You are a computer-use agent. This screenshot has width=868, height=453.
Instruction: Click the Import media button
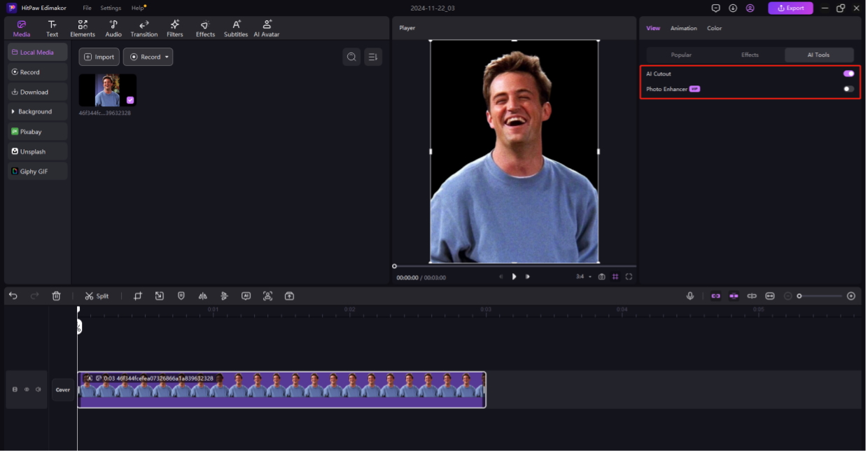99,57
